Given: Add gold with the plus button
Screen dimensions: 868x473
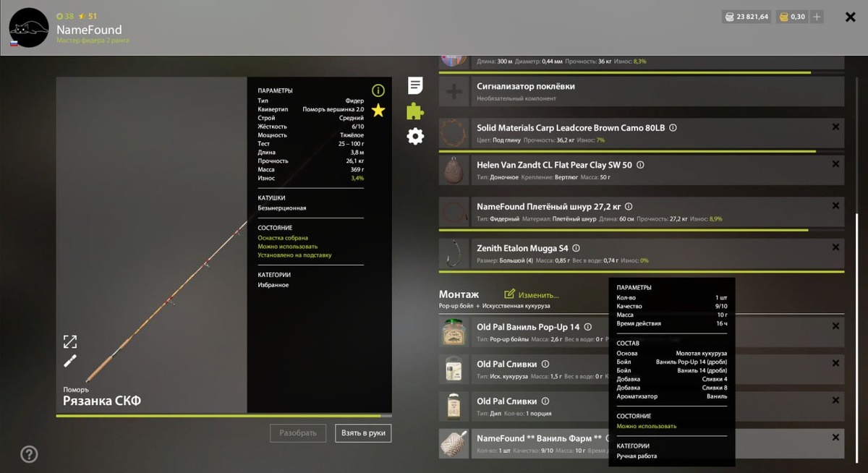Looking at the screenshot, I should 816,17.
